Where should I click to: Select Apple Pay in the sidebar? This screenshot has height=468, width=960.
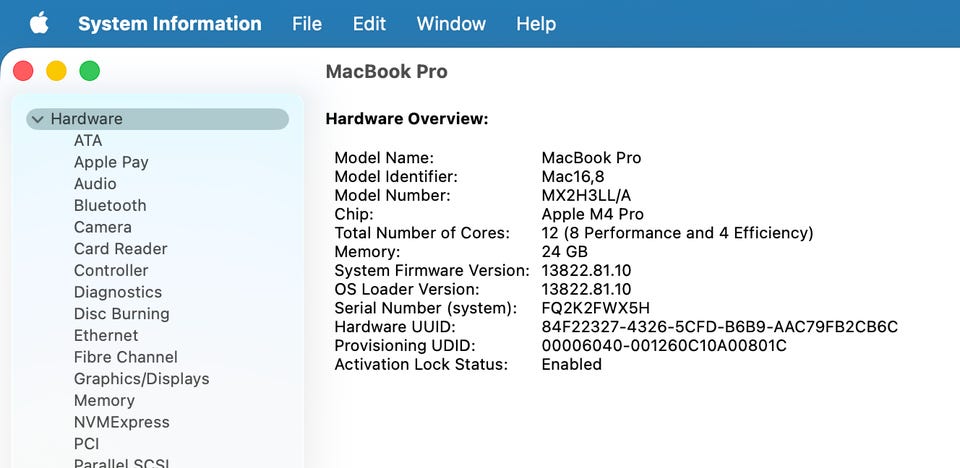111,162
